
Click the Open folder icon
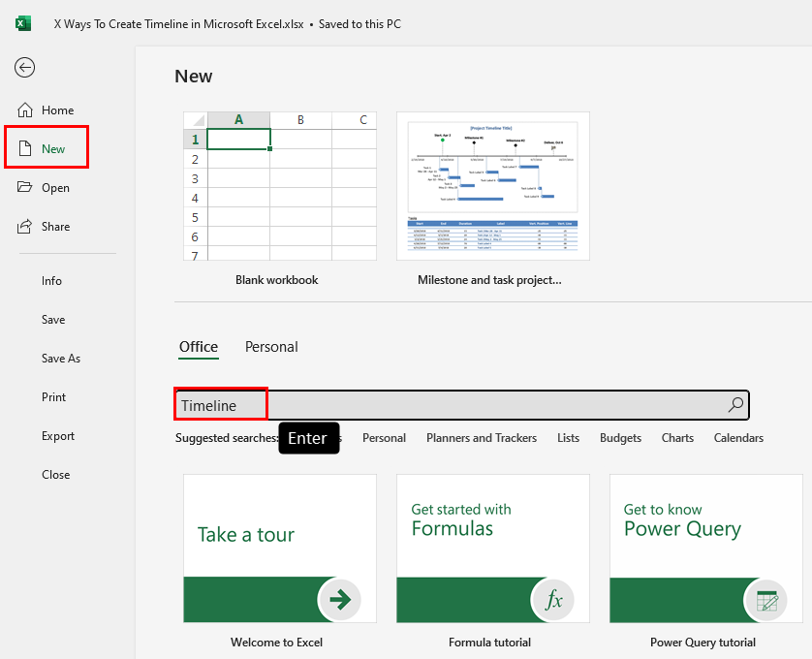coord(24,187)
